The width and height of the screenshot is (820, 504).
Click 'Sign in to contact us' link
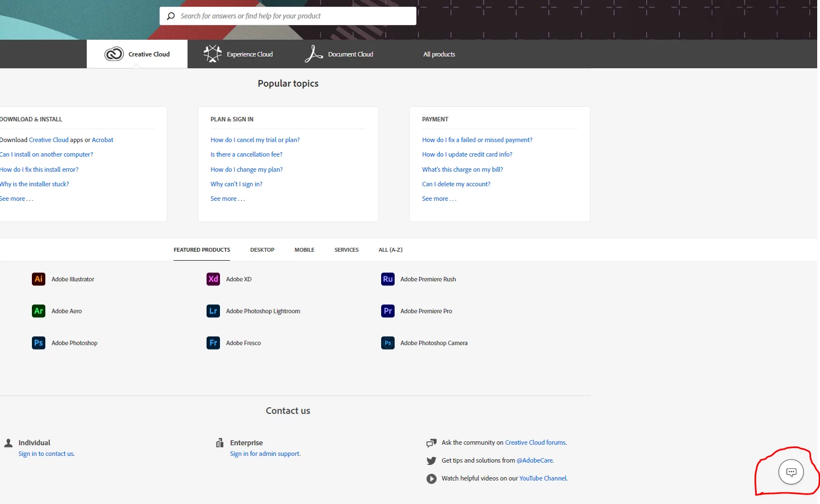click(46, 454)
